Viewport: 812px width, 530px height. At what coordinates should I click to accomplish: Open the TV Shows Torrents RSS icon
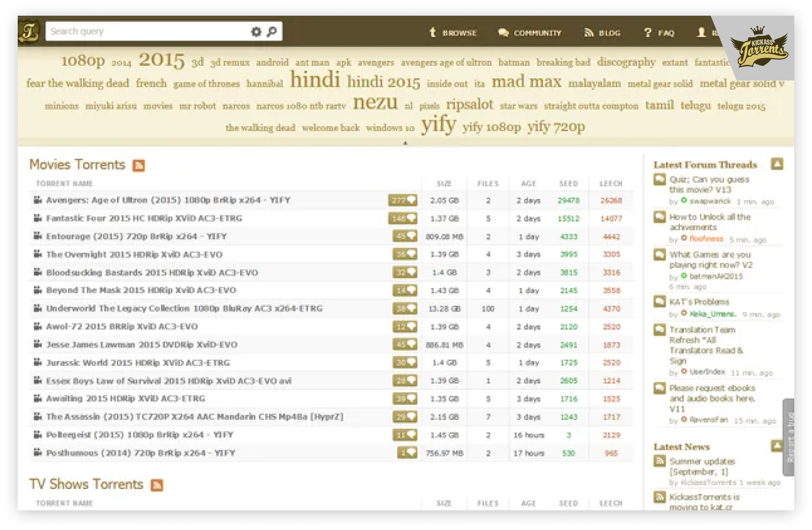(x=157, y=485)
